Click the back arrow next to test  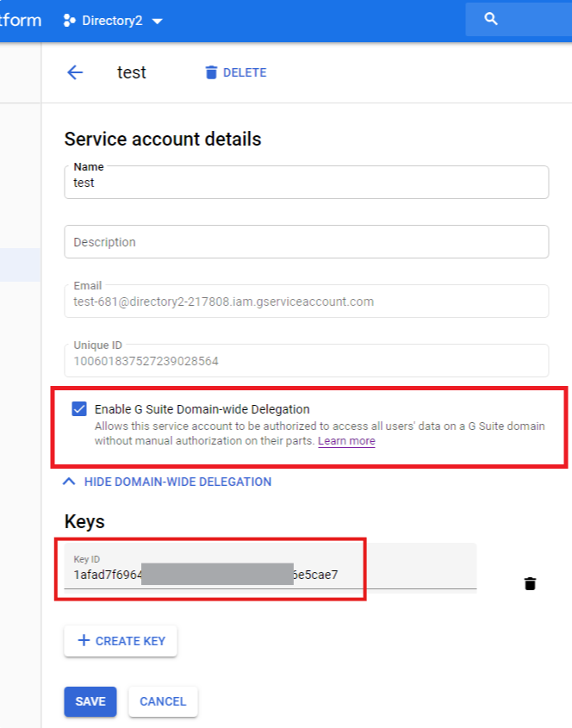pyautogui.click(x=75, y=72)
